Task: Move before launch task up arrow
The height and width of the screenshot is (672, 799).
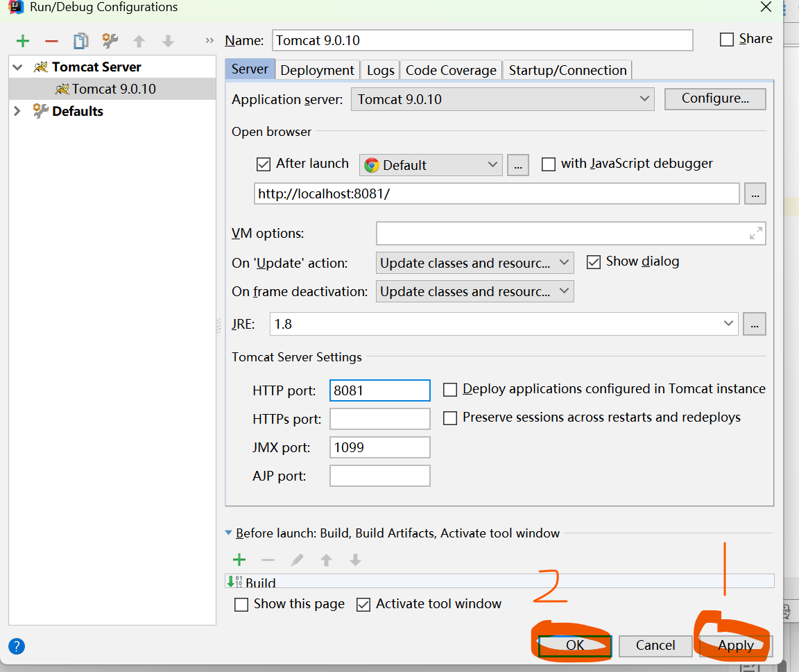Action: tap(326, 560)
